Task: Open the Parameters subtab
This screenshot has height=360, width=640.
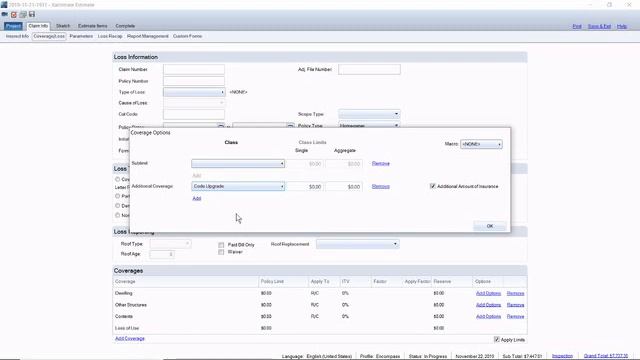Action: click(x=81, y=36)
